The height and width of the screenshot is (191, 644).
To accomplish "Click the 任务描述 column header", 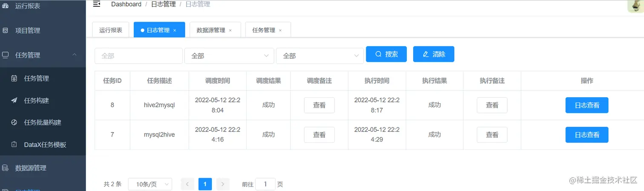I will pos(159,81).
